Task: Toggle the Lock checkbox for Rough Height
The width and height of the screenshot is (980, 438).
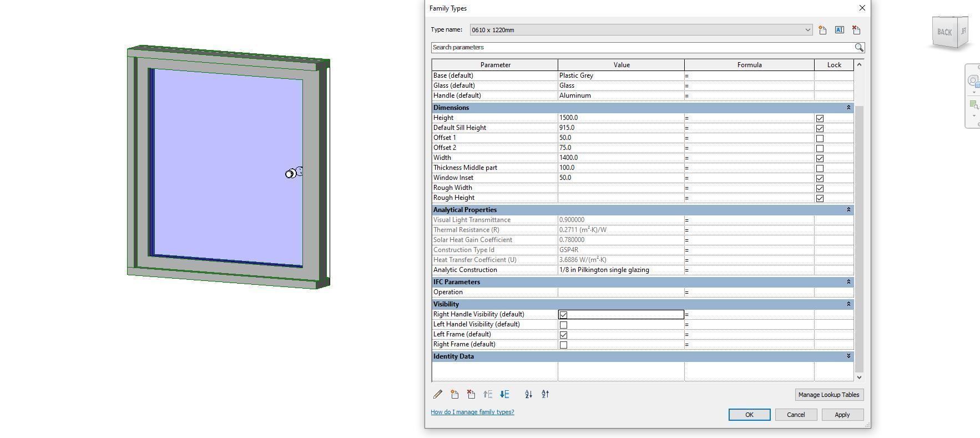Action: click(820, 198)
